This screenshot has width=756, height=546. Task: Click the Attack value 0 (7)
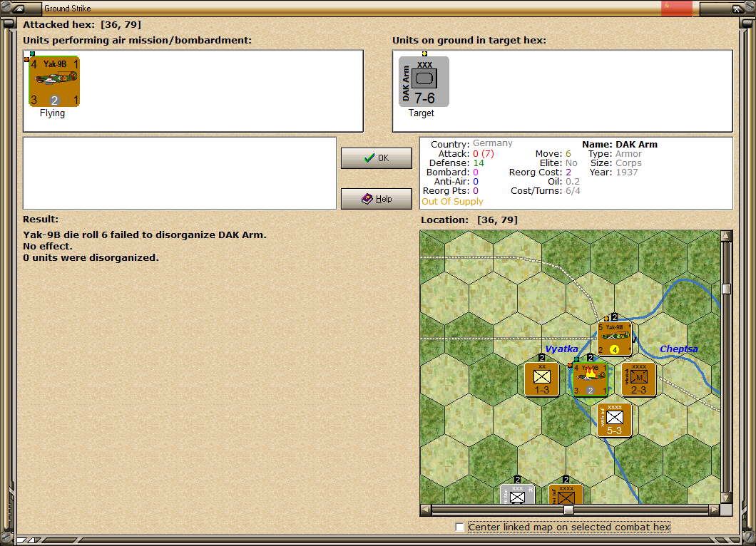point(483,154)
